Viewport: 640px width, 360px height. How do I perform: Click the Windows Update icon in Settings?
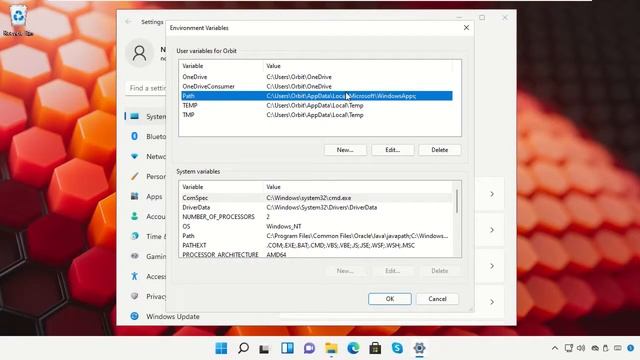tap(135, 316)
